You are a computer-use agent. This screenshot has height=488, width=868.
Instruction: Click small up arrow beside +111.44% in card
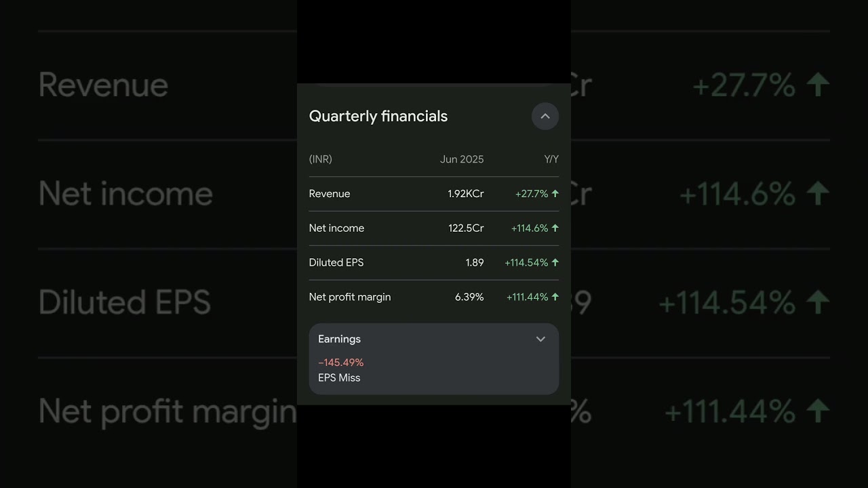click(555, 297)
